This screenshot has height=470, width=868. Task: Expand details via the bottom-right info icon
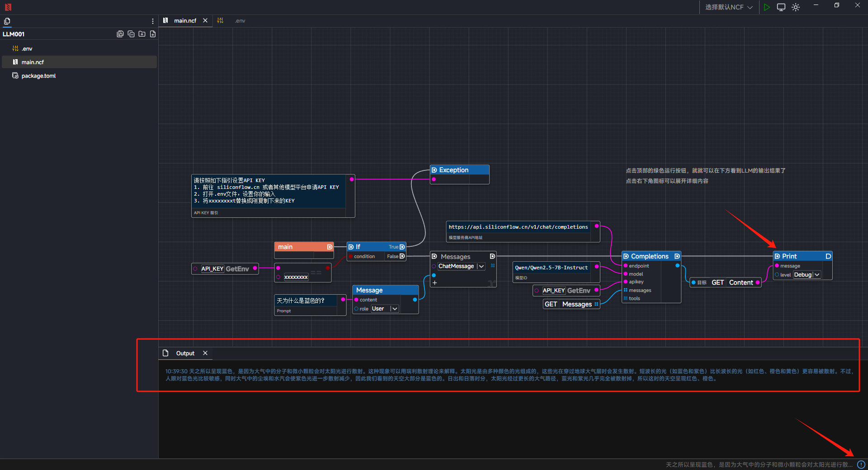coord(861,465)
